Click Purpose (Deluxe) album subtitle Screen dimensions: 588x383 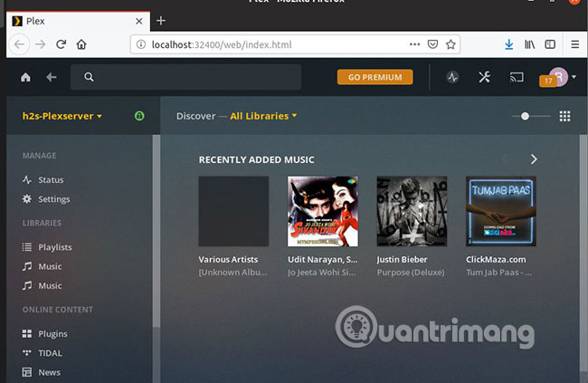click(x=411, y=273)
